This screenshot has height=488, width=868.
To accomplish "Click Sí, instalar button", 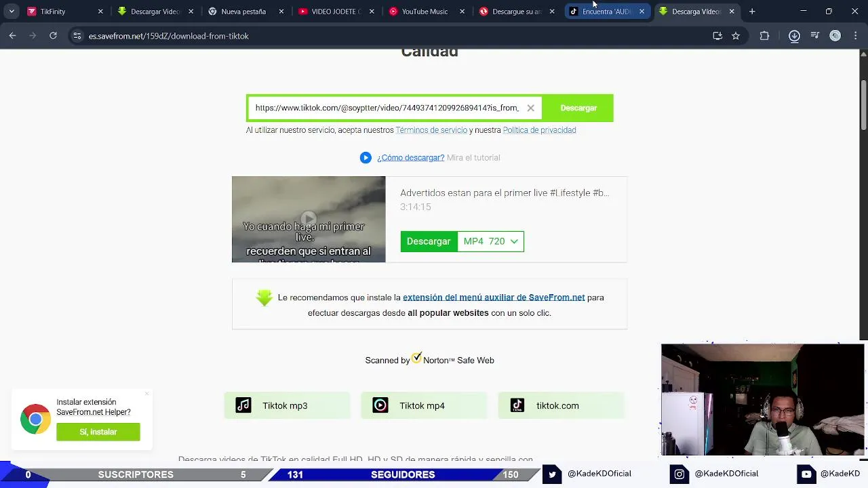I will click(98, 432).
